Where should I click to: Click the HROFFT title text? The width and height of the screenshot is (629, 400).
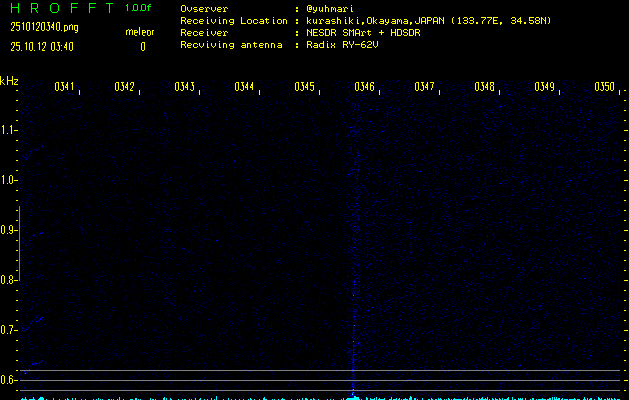tap(59, 8)
